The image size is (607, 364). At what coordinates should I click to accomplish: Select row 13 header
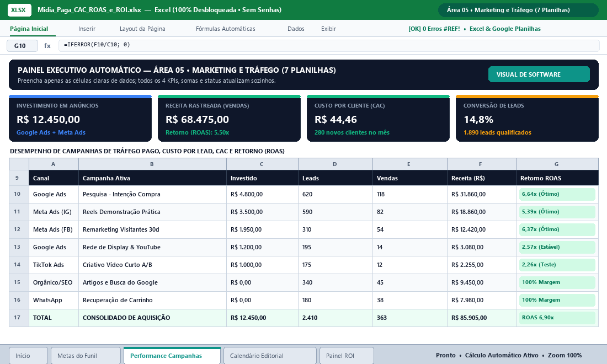coord(19,247)
